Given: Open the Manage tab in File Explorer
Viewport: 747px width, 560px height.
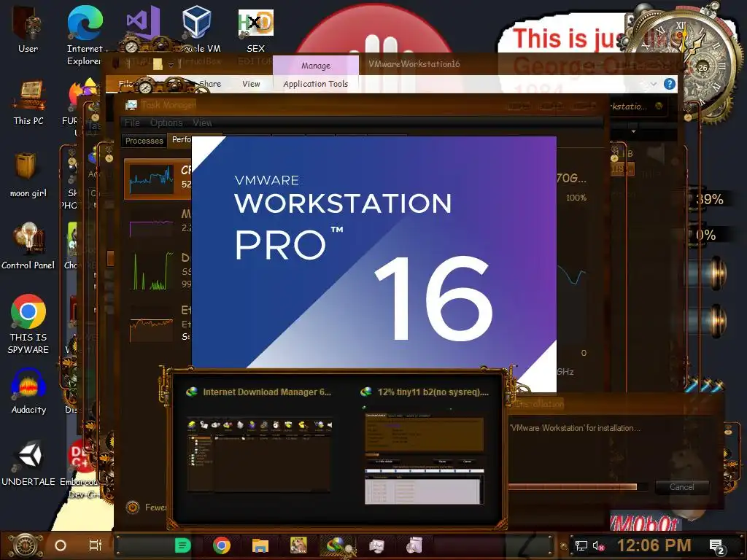Looking at the screenshot, I should tap(315, 65).
